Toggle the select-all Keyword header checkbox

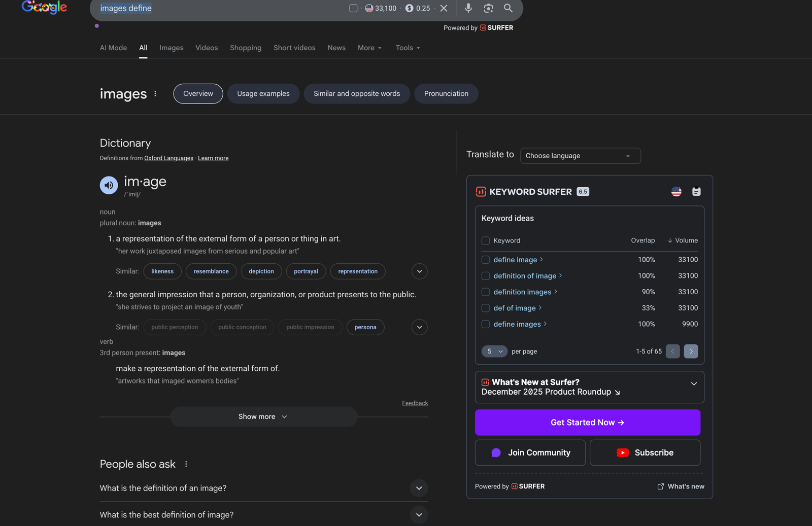click(x=486, y=240)
